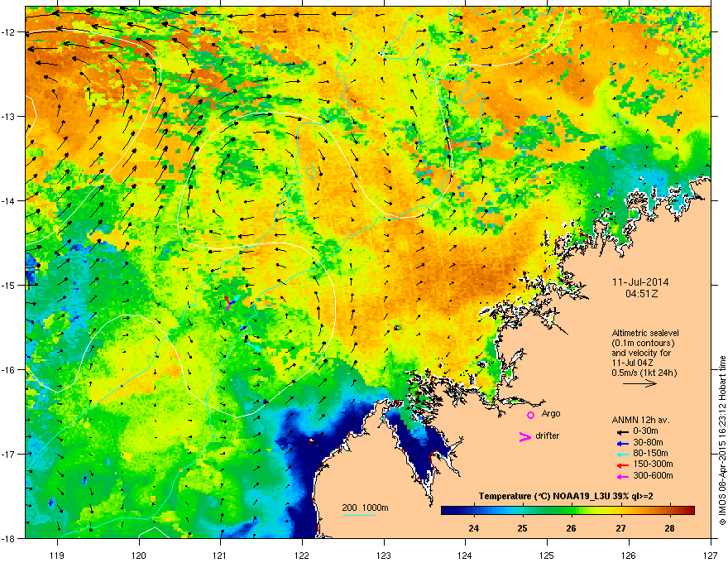Click the 'Altimetric sealevel' legend text
The height and width of the screenshot is (563, 728).
point(645,333)
